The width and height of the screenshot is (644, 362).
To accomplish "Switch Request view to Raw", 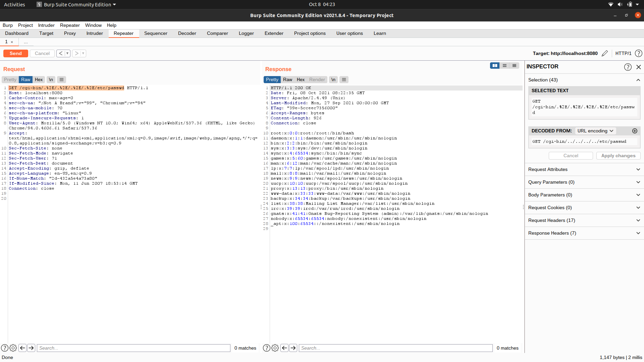I will coord(26,79).
